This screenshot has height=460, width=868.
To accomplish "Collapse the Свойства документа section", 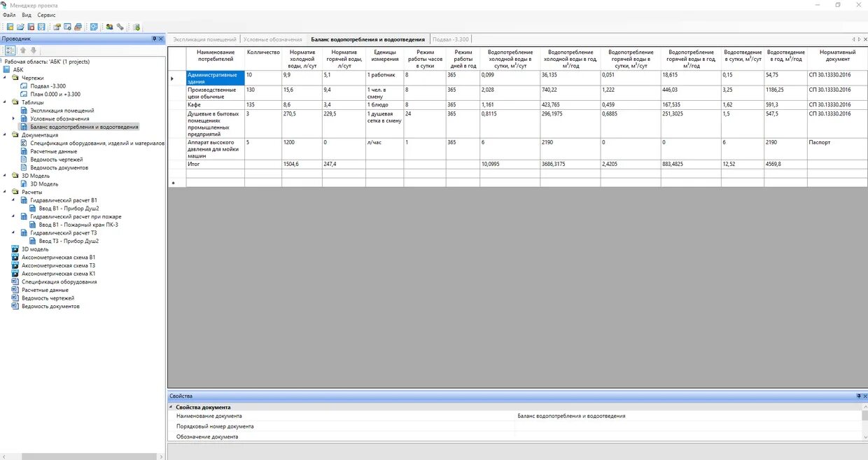I will (x=171, y=407).
